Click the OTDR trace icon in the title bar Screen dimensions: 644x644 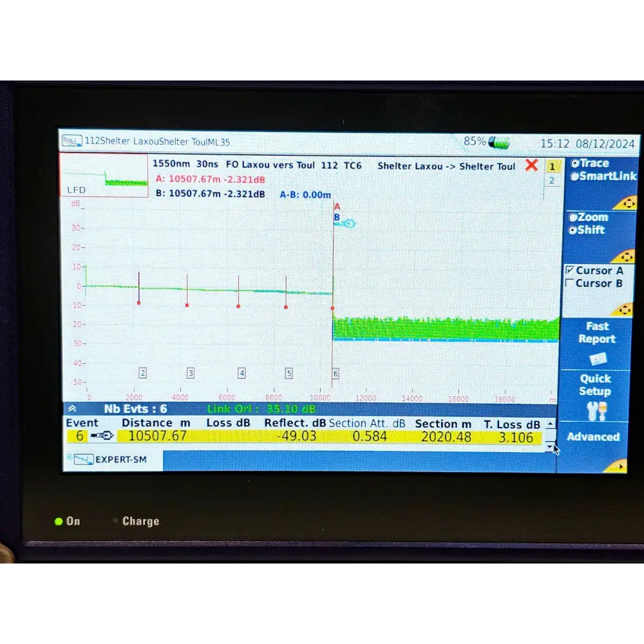tap(72, 141)
